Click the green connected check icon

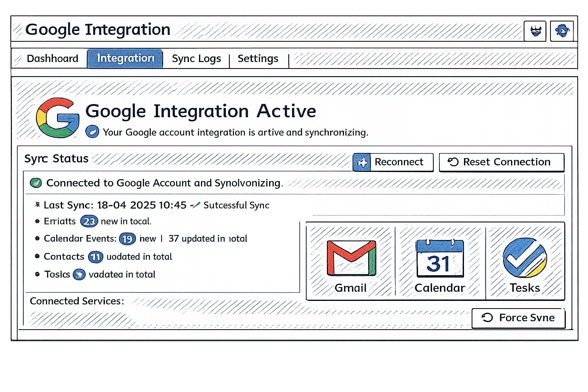point(36,183)
